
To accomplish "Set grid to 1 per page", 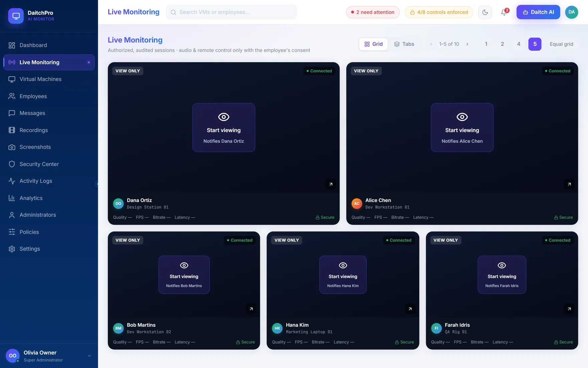I will tap(486, 44).
